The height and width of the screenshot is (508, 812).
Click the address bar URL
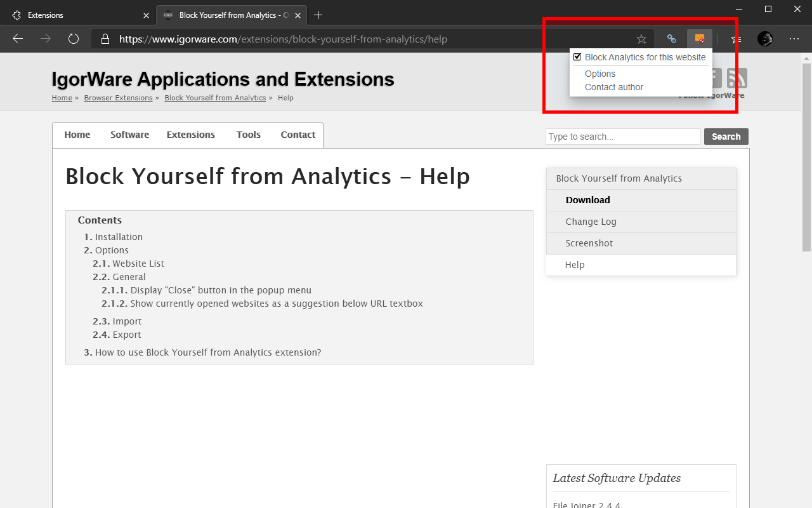pos(284,39)
